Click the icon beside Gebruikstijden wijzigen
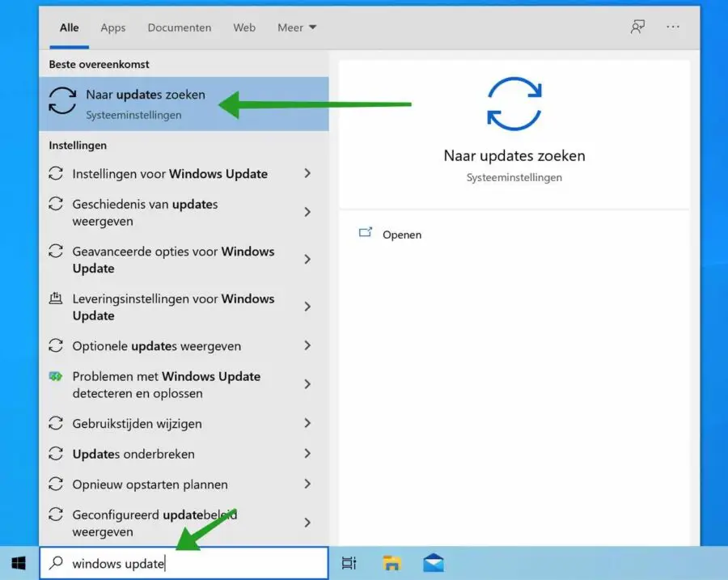The width and height of the screenshot is (728, 580). (x=56, y=423)
